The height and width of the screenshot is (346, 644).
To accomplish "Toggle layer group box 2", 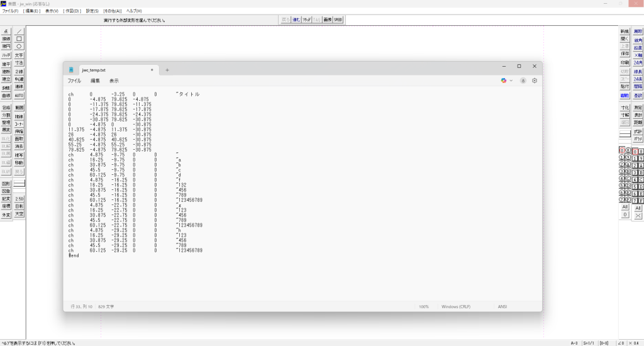I will coord(635,165).
